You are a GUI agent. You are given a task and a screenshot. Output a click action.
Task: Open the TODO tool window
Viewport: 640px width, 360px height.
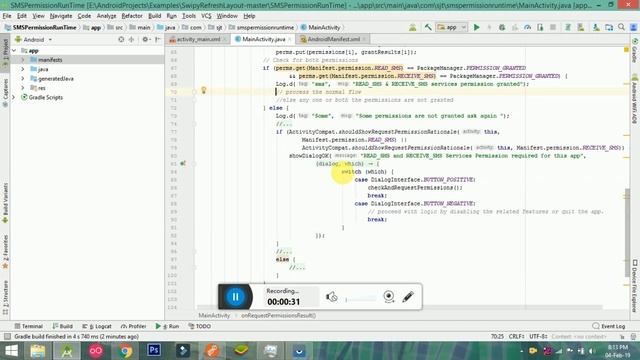pos(200,326)
